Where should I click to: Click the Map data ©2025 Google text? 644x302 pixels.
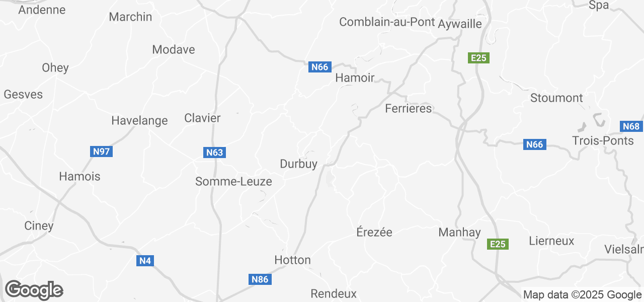point(582,295)
